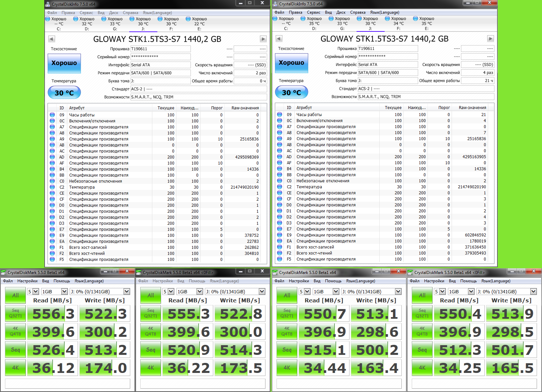This screenshot has width=542, height=392.
Task: Open Сервис menu in left CrystalDiskInfo window
Action: 86,13
